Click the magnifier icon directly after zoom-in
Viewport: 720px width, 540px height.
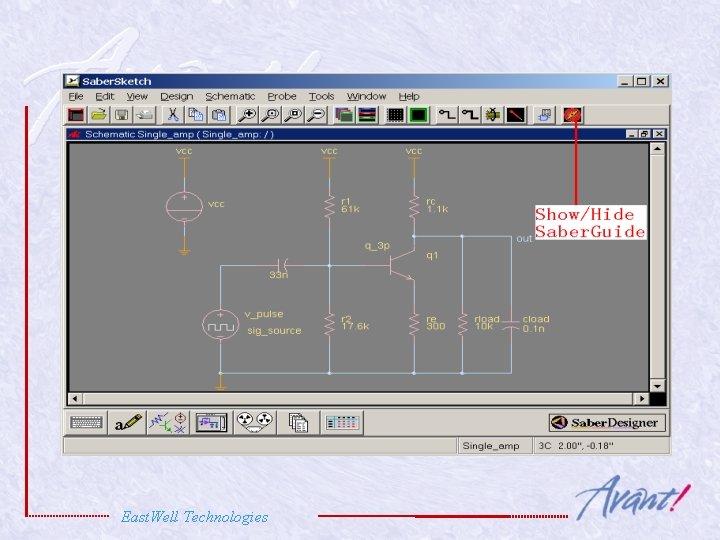[270, 115]
